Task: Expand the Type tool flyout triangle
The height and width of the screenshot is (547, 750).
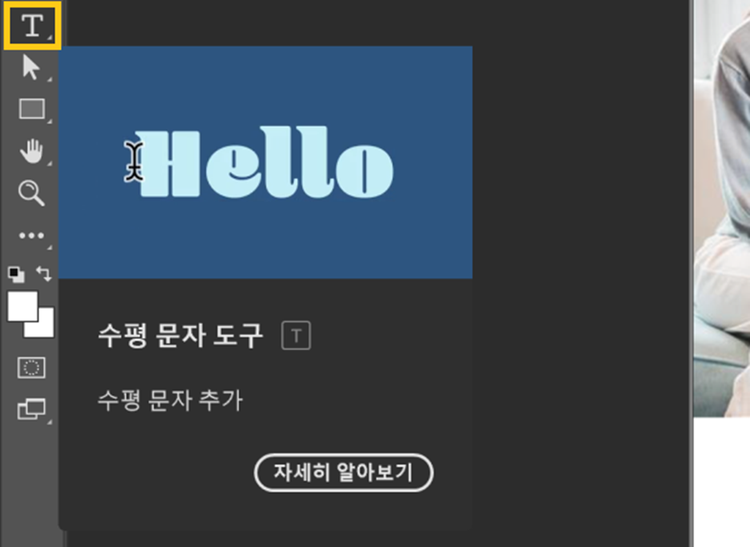Action: (x=49, y=36)
